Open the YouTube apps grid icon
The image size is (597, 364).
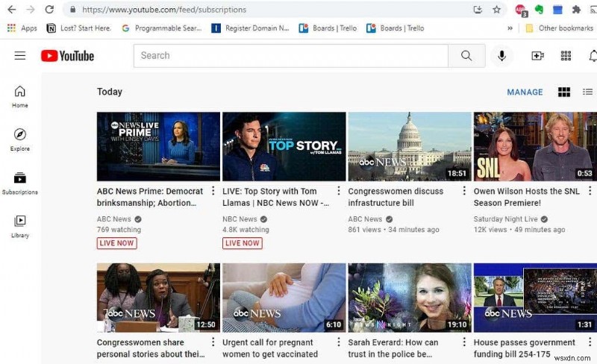(x=566, y=56)
